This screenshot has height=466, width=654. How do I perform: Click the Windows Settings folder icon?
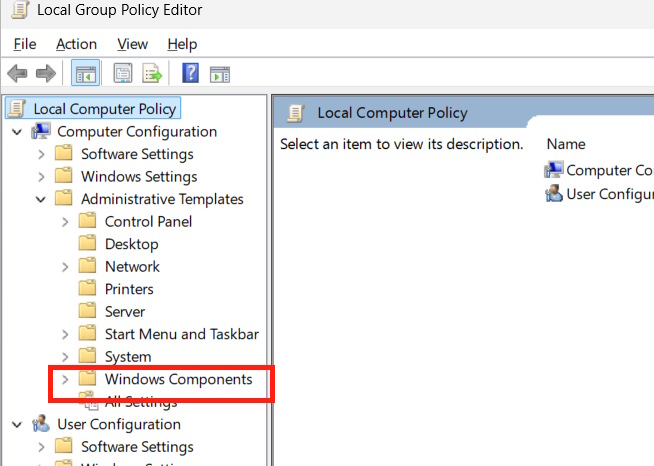pos(64,176)
